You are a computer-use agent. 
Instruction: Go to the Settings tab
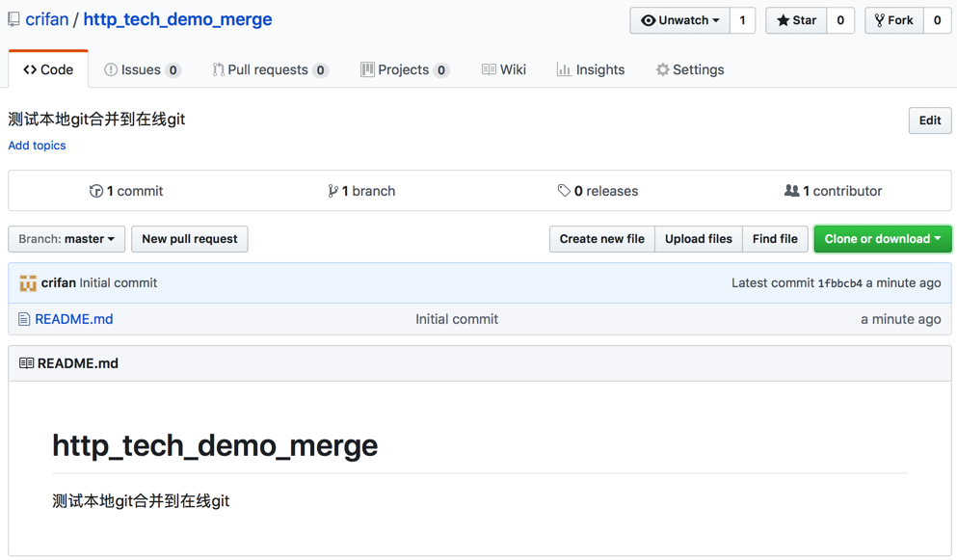click(689, 69)
